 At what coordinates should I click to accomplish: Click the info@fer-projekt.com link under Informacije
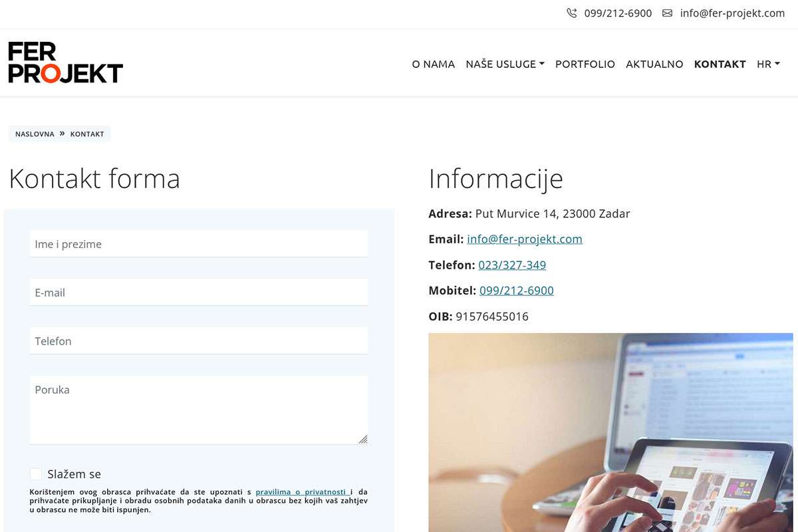pos(524,239)
